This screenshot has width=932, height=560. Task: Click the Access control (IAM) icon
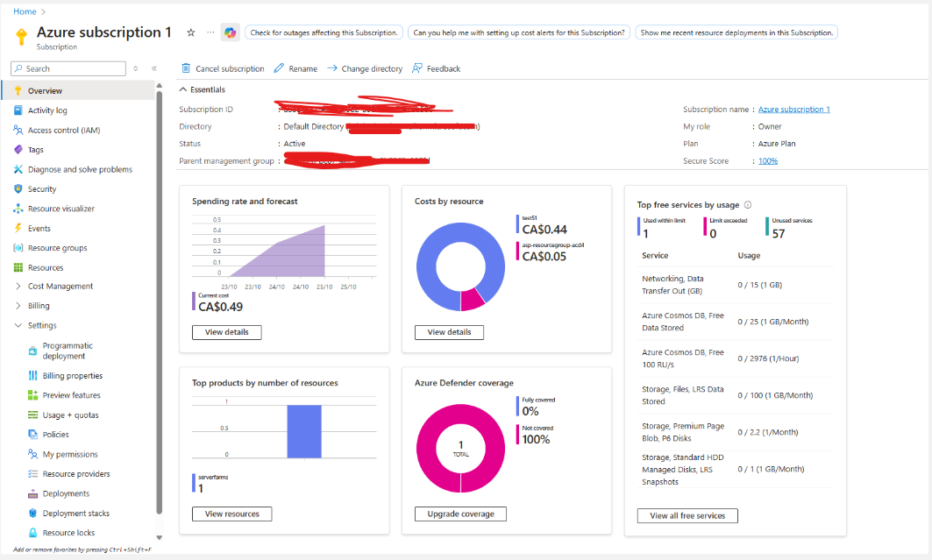18,130
